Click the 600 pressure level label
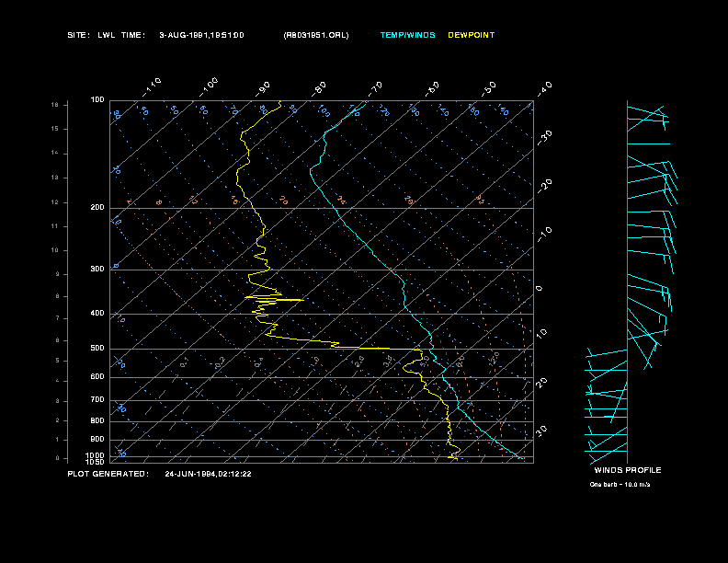The width and height of the screenshot is (728, 563). [x=97, y=377]
